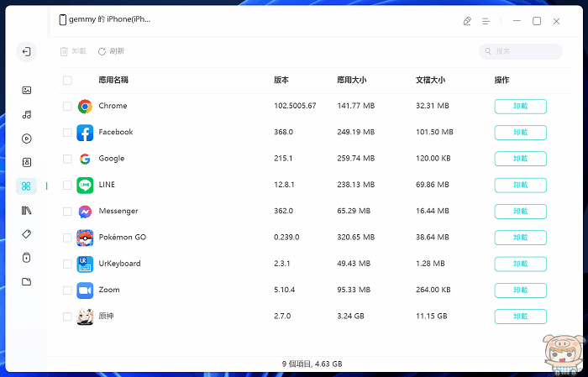Click the 版本 column header
588x377 pixels.
[281, 80]
